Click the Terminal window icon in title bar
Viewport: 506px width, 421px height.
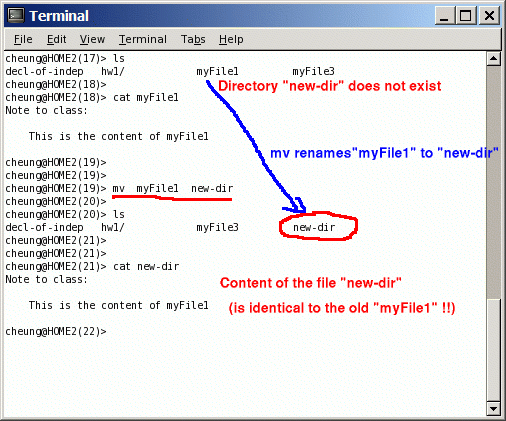point(16,15)
